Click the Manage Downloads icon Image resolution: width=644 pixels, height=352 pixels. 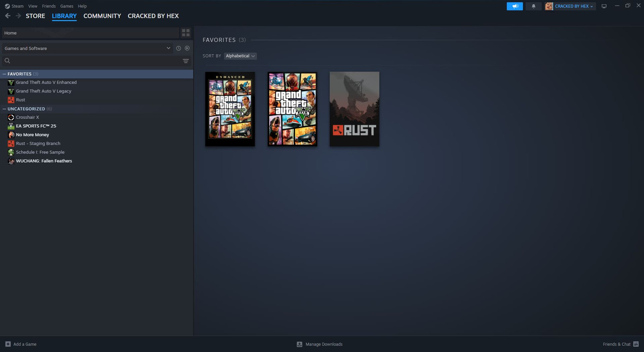coord(299,344)
